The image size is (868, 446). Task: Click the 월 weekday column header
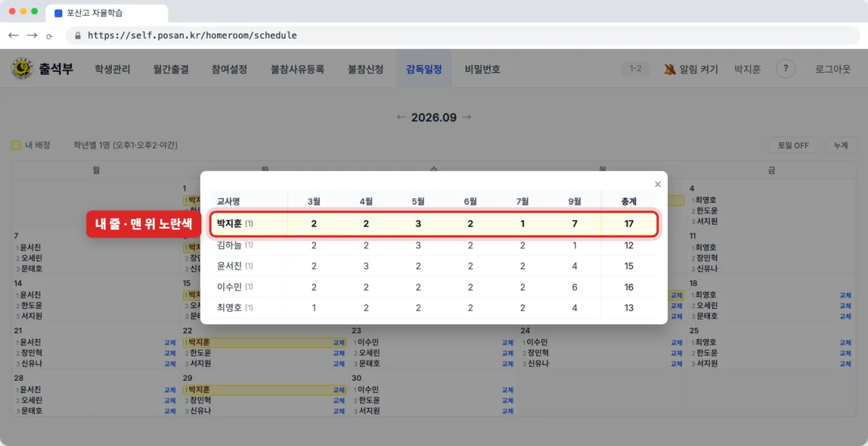tap(96, 170)
